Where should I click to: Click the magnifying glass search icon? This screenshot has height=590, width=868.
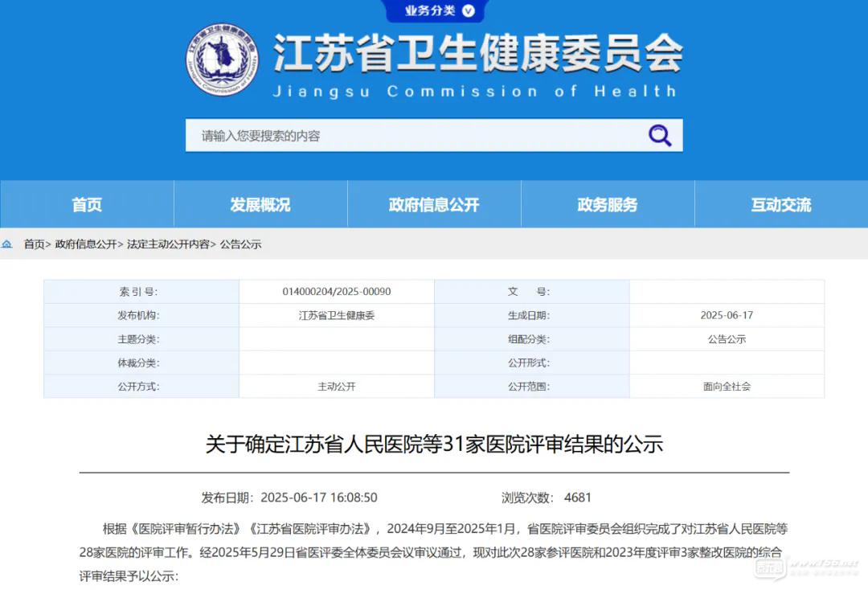(x=660, y=135)
